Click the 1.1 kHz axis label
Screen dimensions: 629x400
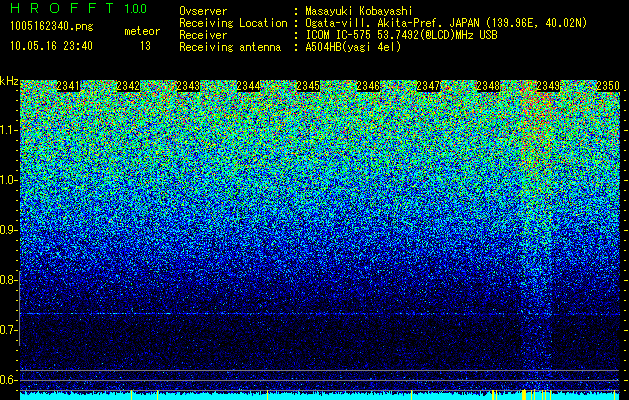[9, 130]
